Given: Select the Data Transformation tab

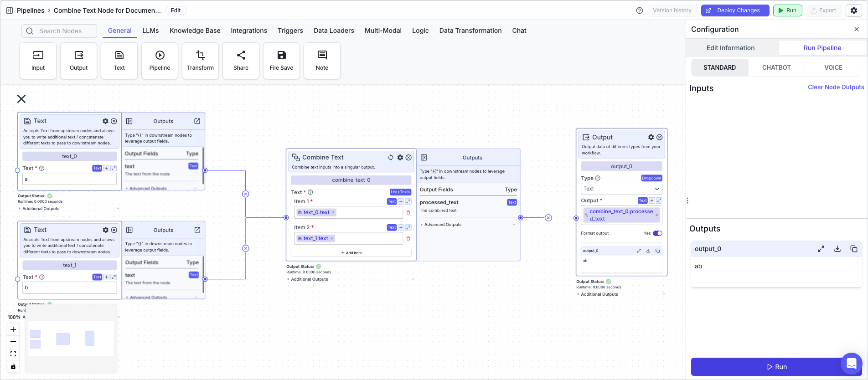Looking at the screenshot, I should 470,31.
